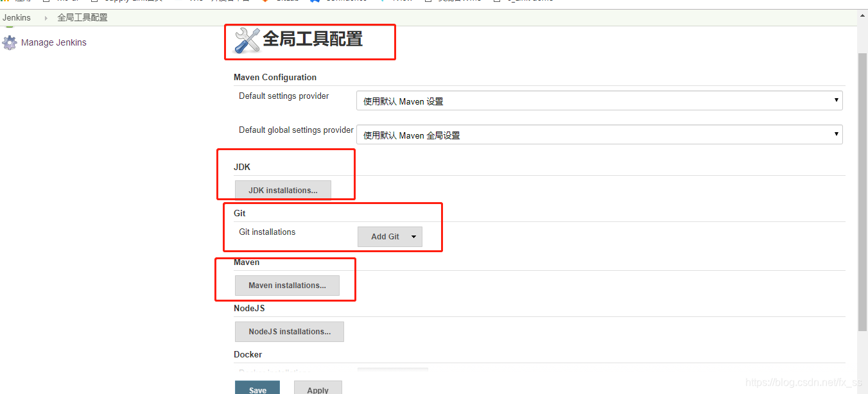This screenshot has height=394, width=868.
Task: Click the Docker section heading
Action: tap(248, 354)
